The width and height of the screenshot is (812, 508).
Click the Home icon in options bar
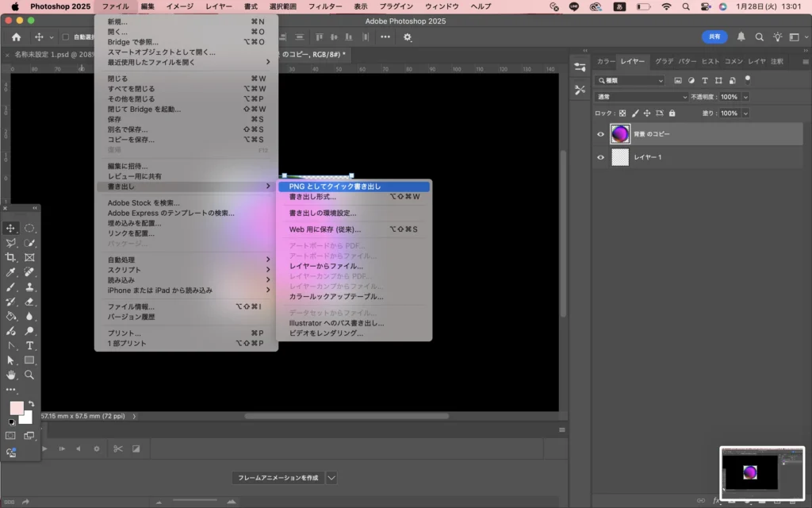point(16,37)
